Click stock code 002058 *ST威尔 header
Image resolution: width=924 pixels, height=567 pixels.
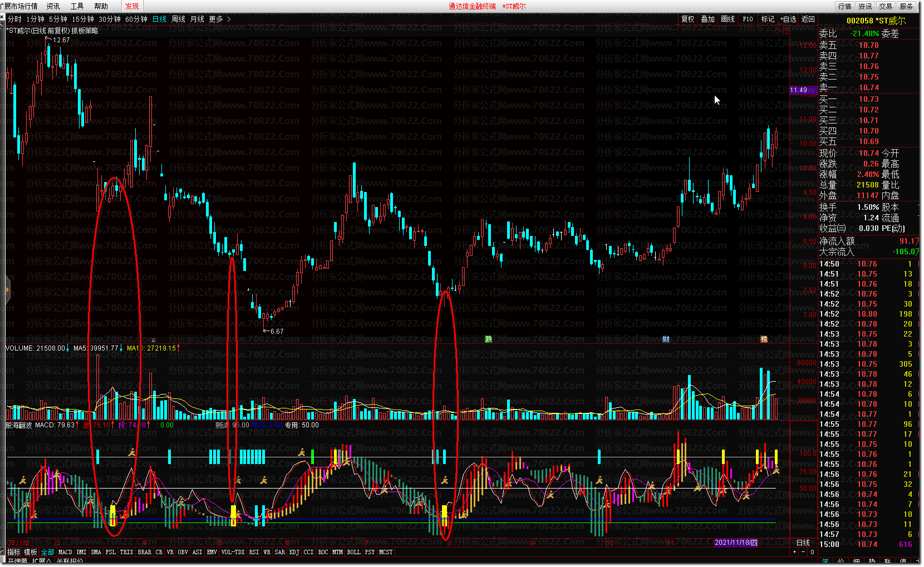876,21
